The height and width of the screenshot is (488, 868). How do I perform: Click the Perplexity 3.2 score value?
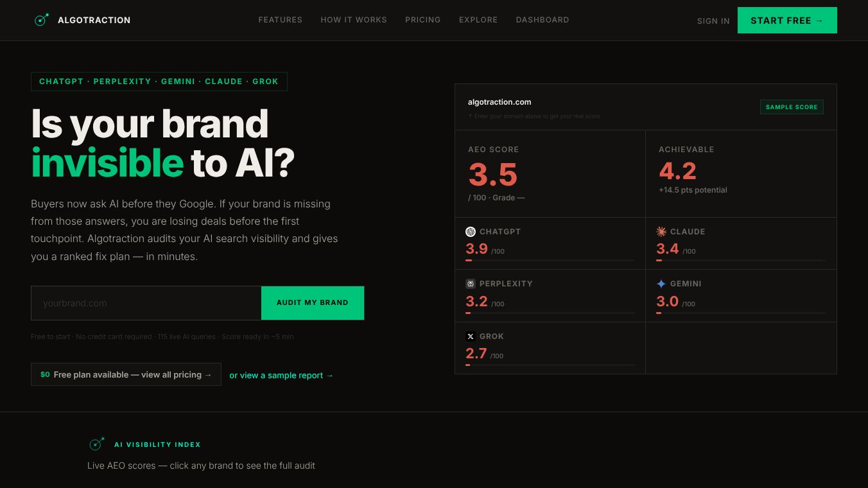[476, 302]
